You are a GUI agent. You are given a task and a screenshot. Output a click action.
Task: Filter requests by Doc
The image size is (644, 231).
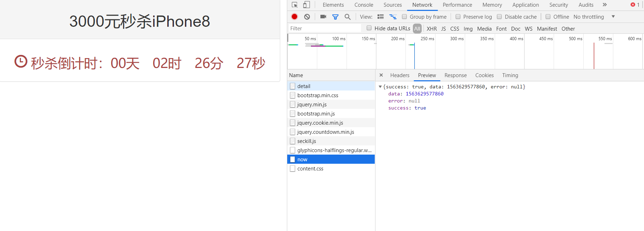516,29
